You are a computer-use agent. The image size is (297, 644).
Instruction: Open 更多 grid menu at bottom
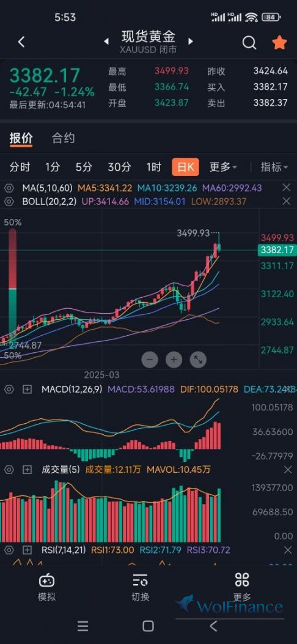point(242,587)
